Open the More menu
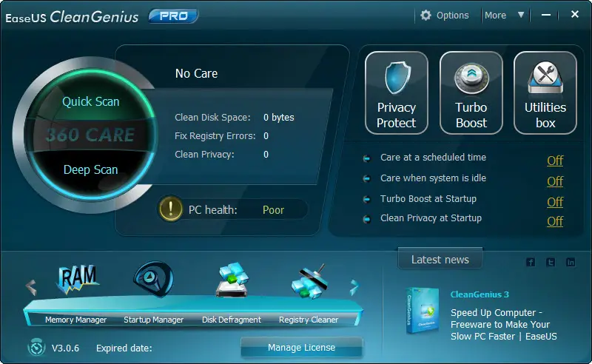Screen dimensions: 592x364 coord(495,16)
